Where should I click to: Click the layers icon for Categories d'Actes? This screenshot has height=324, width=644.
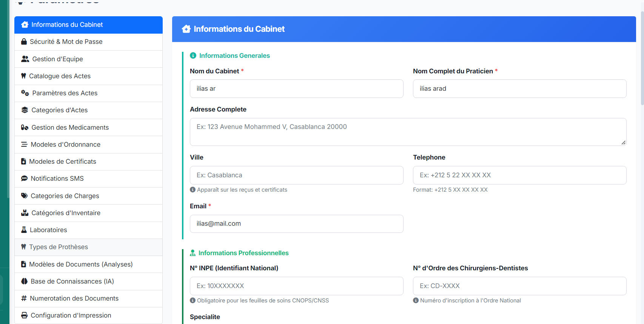pos(25,110)
